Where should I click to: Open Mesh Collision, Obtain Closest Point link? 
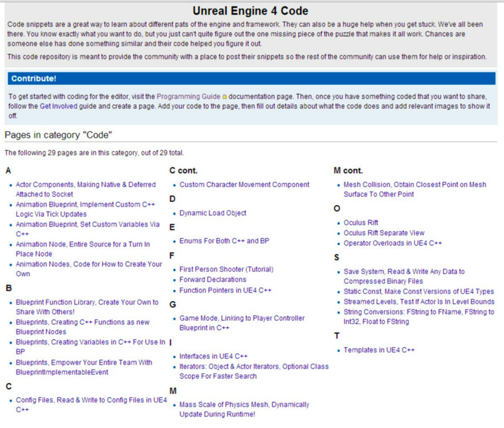pyautogui.click(x=415, y=189)
